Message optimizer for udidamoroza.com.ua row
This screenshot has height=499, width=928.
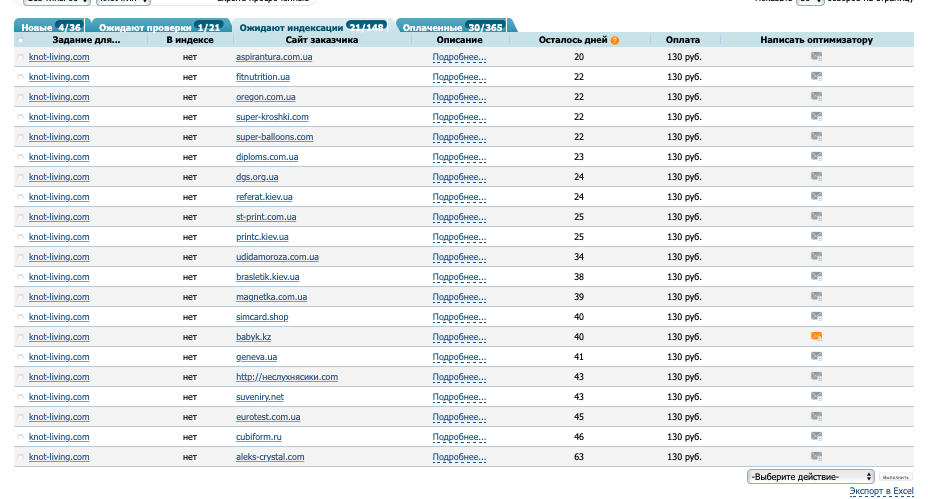click(x=816, y=257)
